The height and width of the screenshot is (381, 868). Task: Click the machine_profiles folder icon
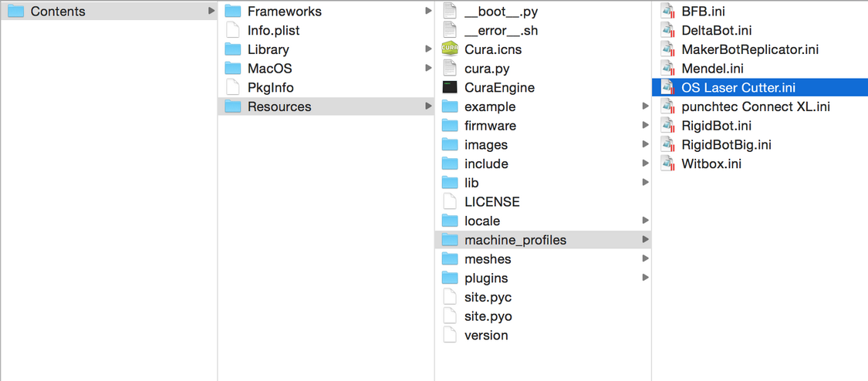pos(450,240)
